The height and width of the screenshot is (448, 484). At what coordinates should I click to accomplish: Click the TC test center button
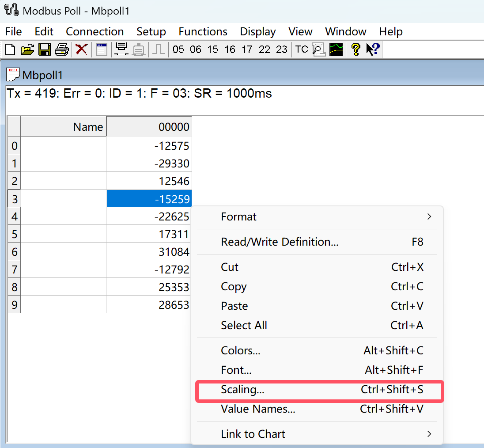click(302, 49)
